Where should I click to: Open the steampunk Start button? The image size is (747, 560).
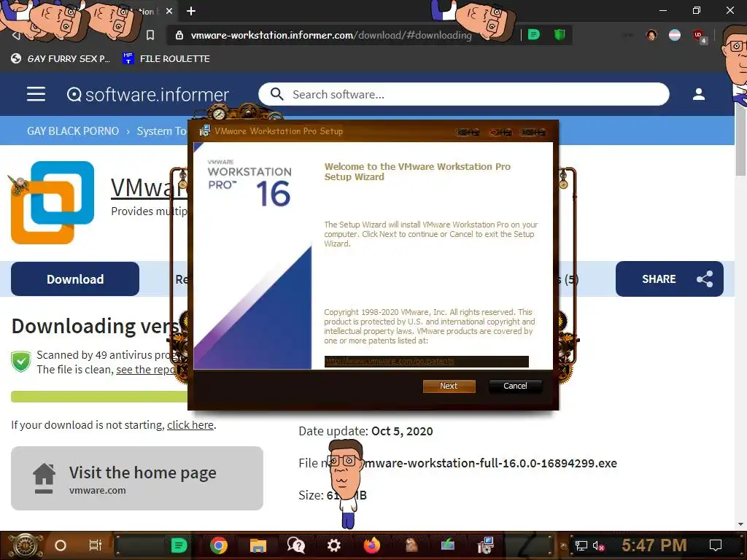click(25, 545)
